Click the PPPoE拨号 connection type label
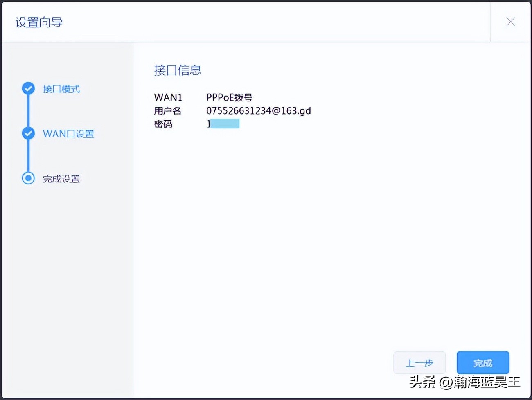 pyautogui.click(x=229, y=97)
